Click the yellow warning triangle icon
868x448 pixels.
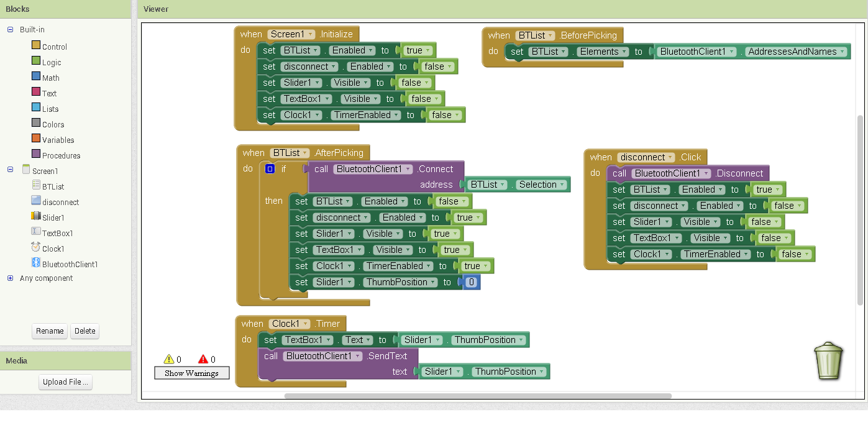tap(168, 359)
